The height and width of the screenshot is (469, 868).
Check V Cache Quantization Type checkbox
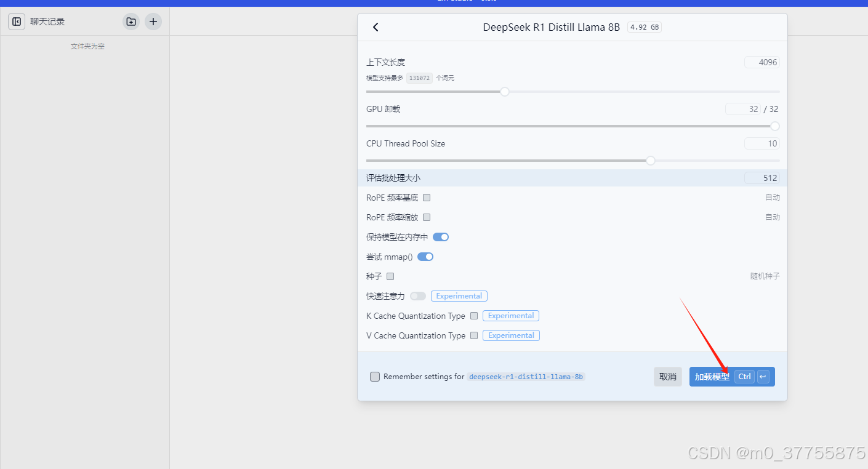474,335
